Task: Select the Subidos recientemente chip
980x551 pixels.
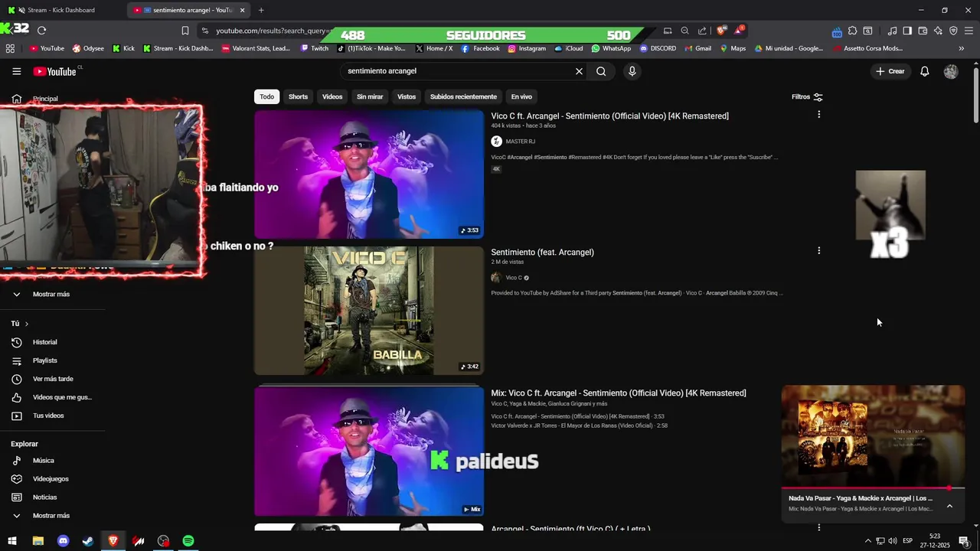Action: click(463, 97)
